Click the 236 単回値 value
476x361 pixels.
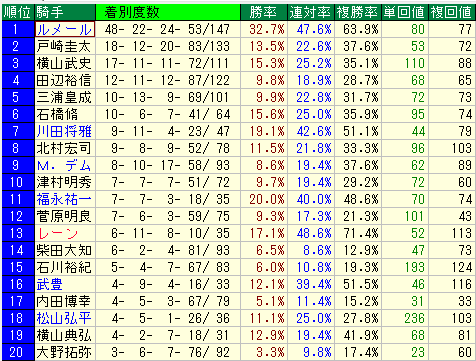[414, 318]
